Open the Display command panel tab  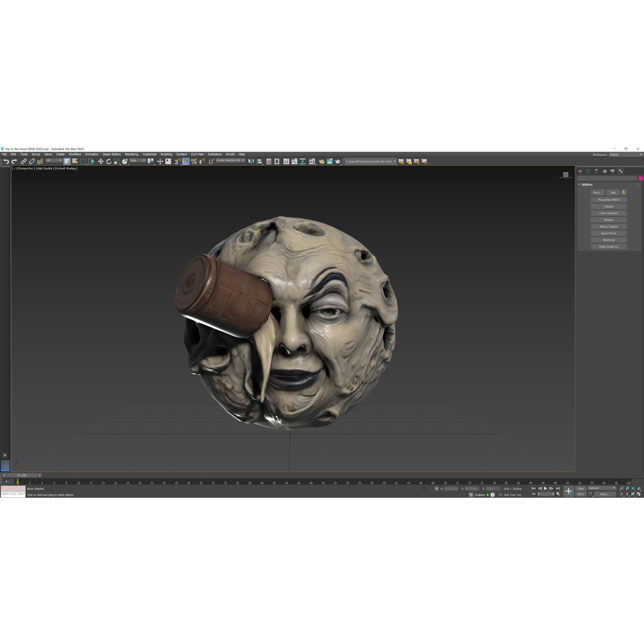click(613, 171)
